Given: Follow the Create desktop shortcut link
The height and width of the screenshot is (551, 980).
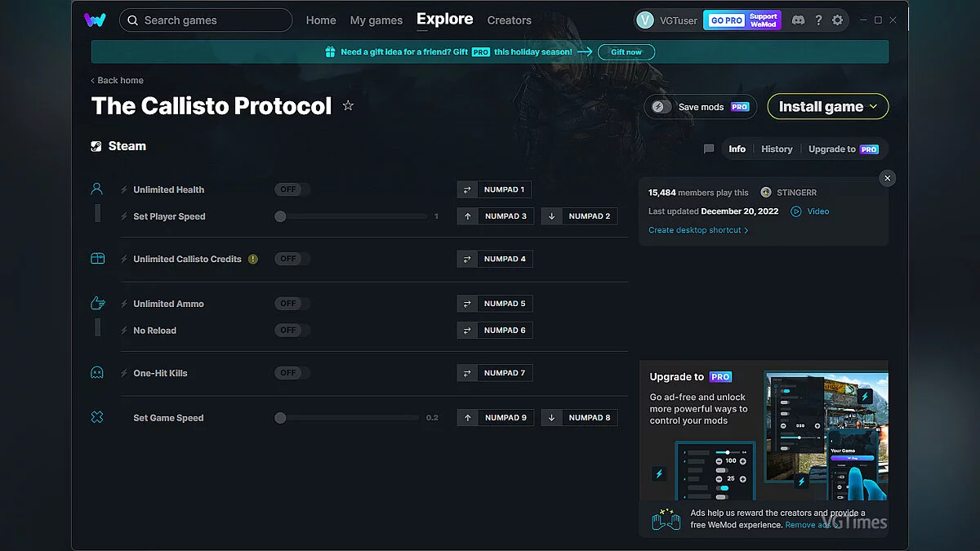Looking at the screenshot, I should coord(698,229).
